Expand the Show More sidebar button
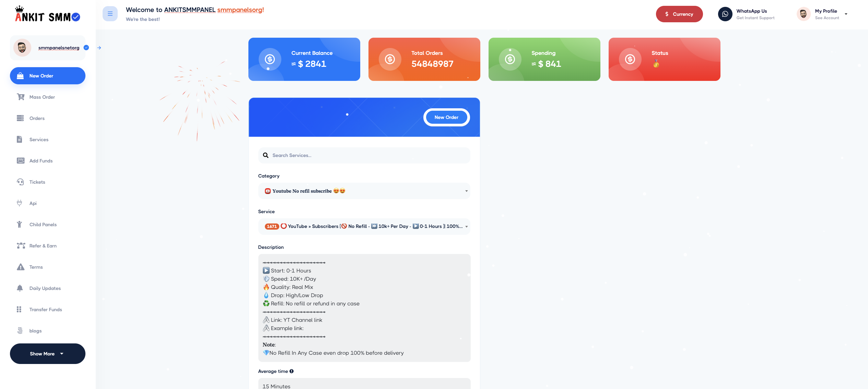The image size is (868, 389). point(47,354)
